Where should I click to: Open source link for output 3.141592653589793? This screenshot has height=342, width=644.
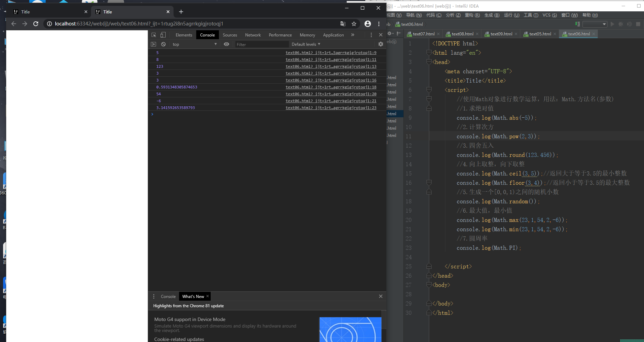tap(331, 108)
